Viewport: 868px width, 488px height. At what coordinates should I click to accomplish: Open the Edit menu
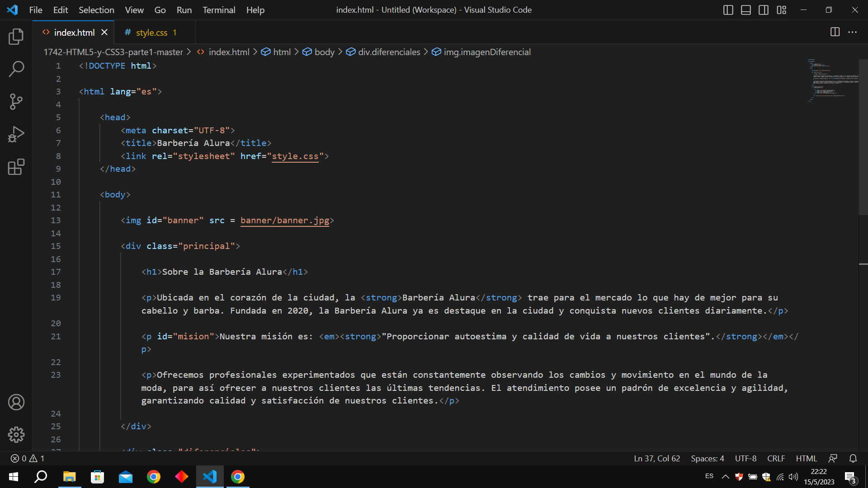point(60,10)
